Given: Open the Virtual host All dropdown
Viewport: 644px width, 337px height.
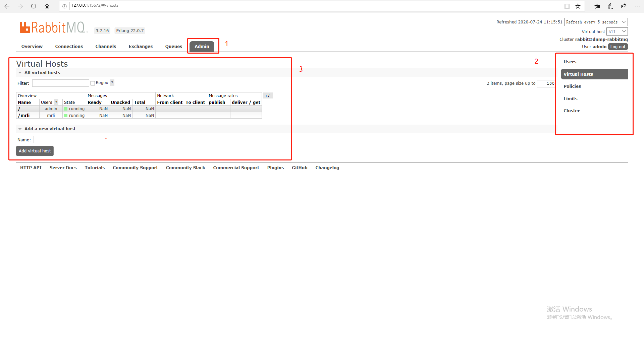Looking at the screenshot, I should point(617,31).
